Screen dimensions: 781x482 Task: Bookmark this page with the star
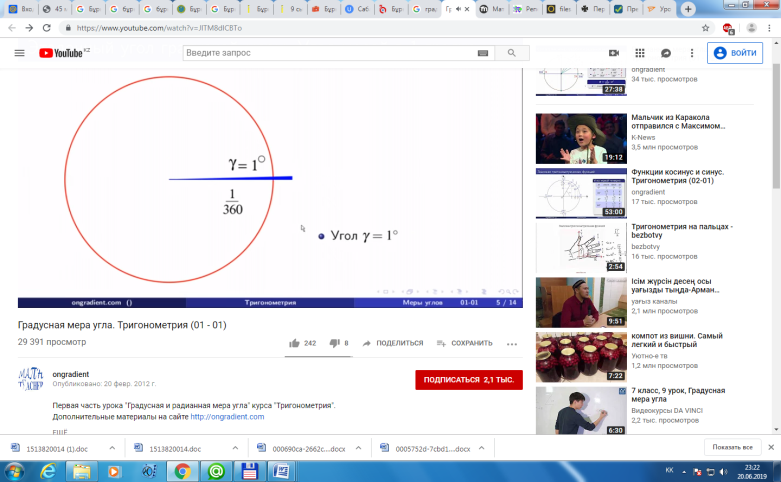(x=705, y=28)
